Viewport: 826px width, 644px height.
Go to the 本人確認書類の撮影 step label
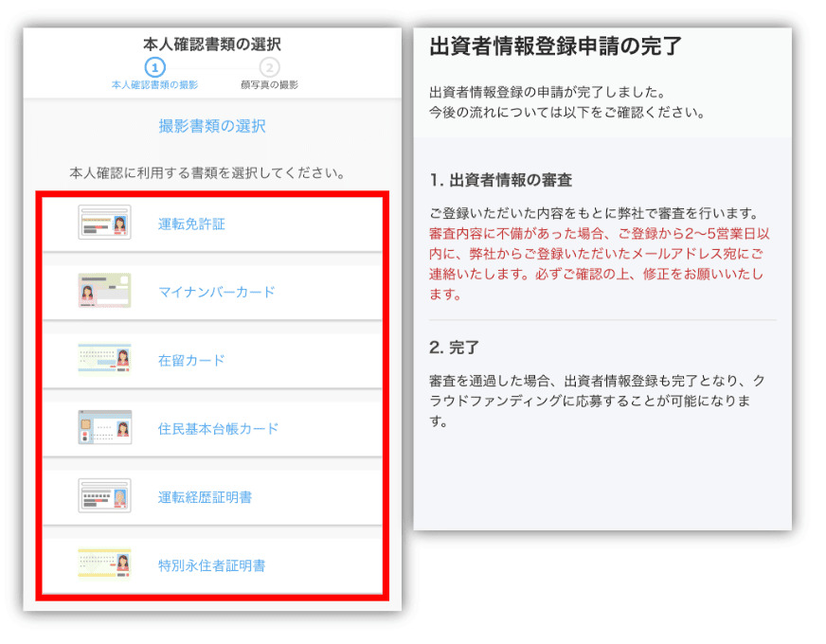(154, 85)
